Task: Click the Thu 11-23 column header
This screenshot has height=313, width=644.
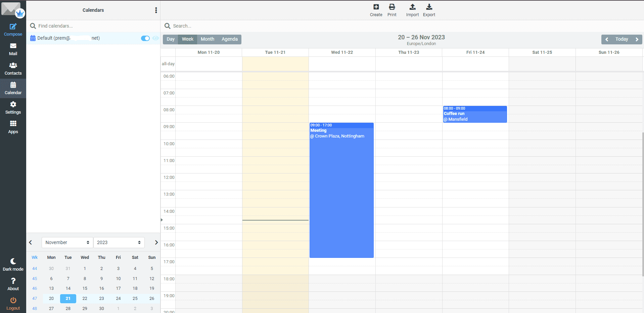Action: pyautogui.click(x=409, y=52)
